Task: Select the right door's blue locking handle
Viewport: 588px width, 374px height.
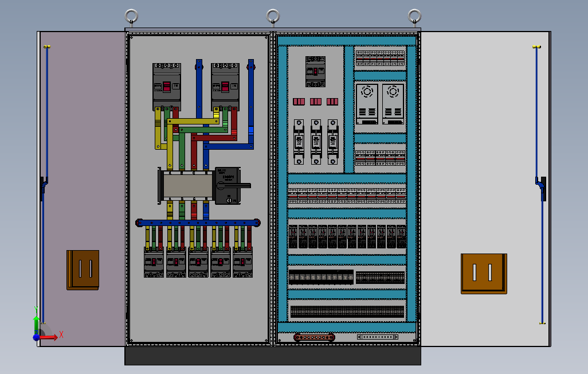Action: click(540, 185)
